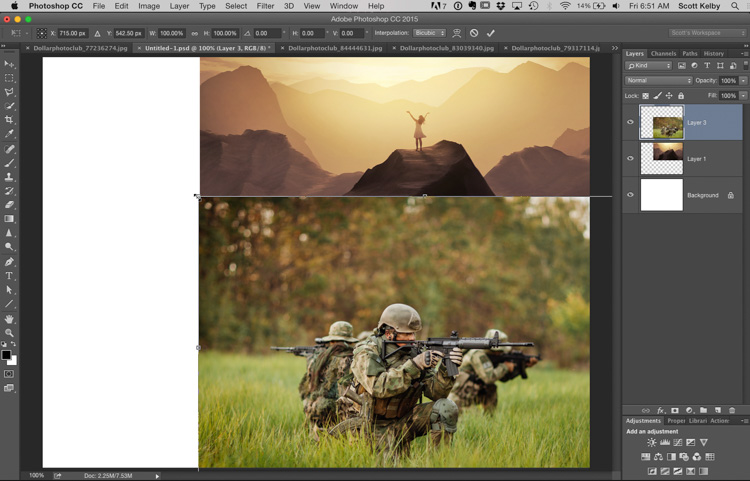Click the Add layer style fx icon
750x481 pixels.
coord(661,410)
